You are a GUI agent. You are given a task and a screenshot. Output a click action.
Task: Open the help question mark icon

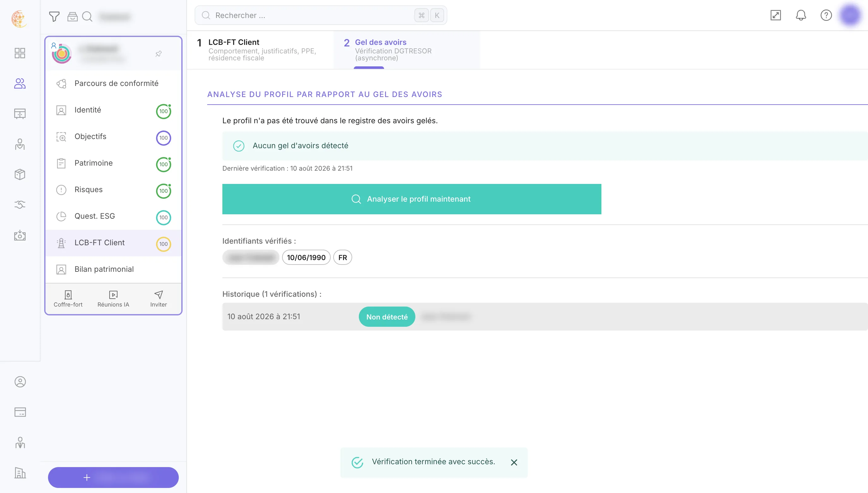coord(826,15)
